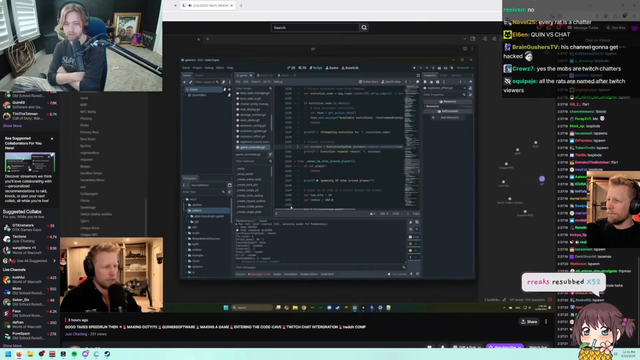The width and height of the screenshot is (640, 360).
Task: Add a new node in Scene dock
Action: pos(184,82)
